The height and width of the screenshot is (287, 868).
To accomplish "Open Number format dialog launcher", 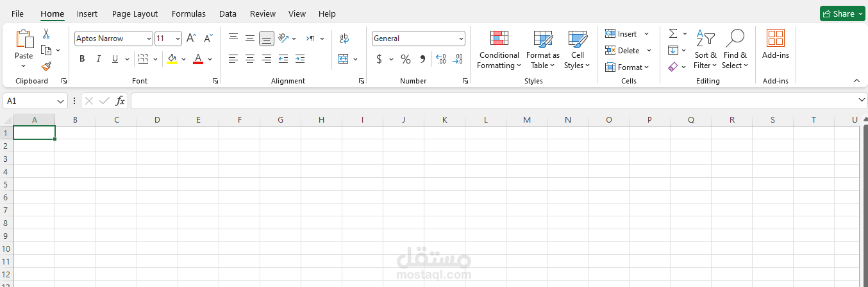I will [465, 81].
